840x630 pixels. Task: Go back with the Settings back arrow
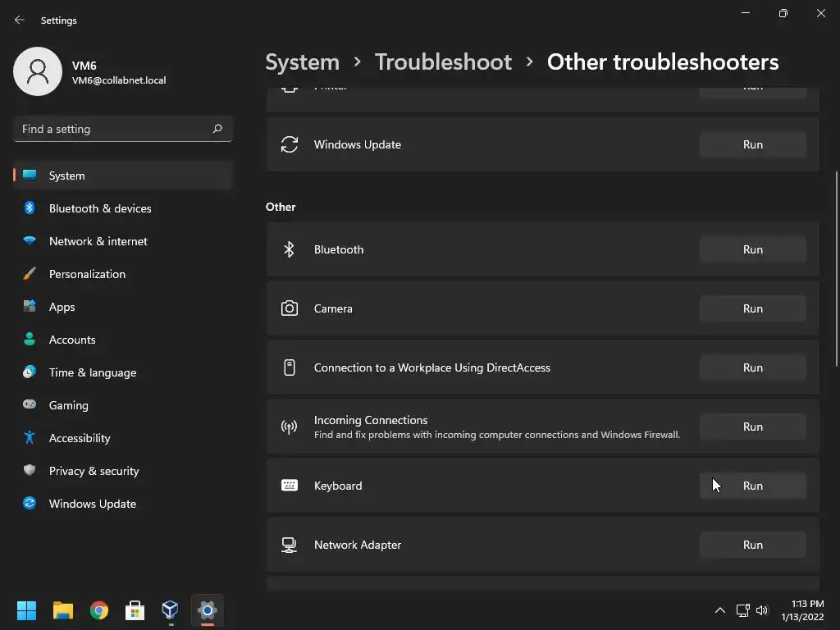coord(20,20)
